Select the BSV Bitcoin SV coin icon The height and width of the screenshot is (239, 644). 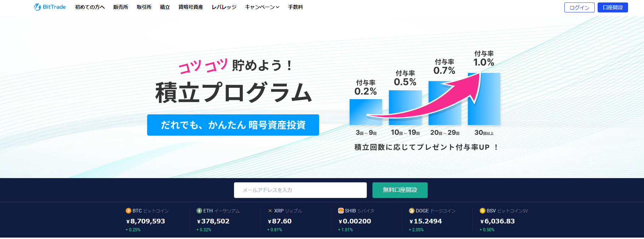pos(483,211)
